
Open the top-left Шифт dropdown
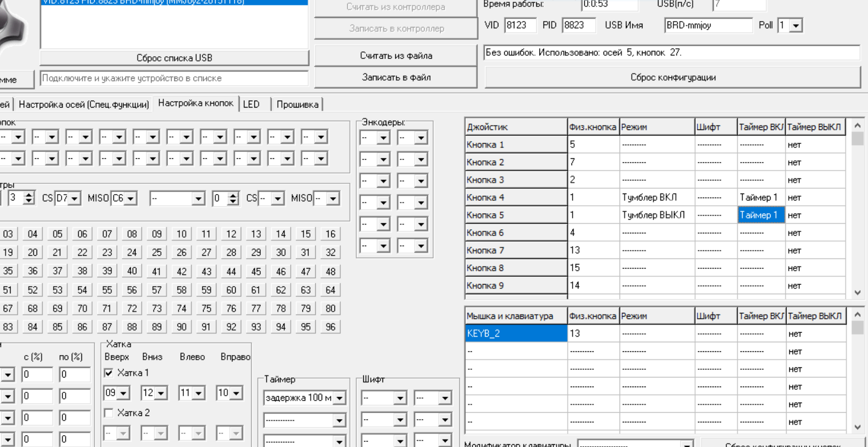point(400,399)
